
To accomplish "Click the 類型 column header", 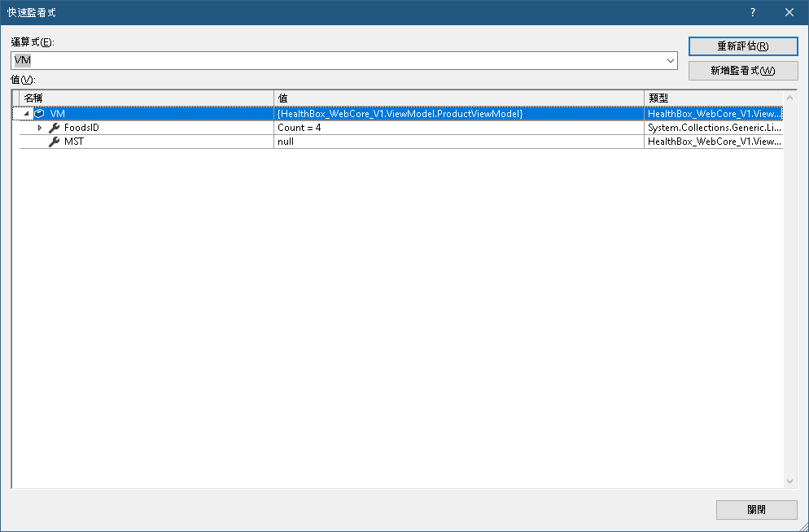I will (714, 98).
